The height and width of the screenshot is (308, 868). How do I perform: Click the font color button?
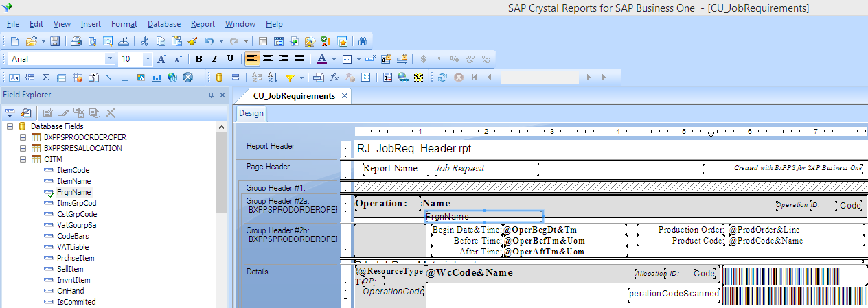pyautogui.click(x=321, y=59)
